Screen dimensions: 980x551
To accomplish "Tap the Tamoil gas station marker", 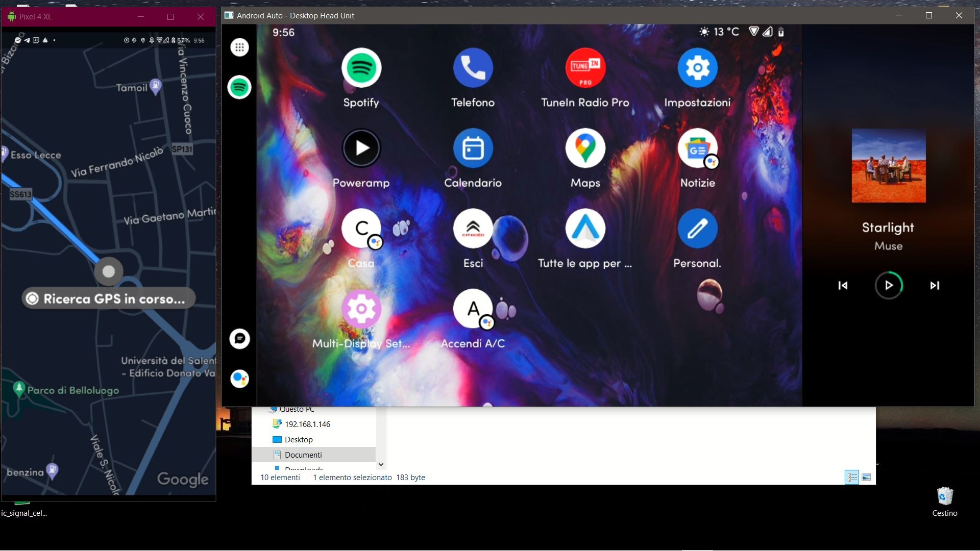I will tap(156, 86).
